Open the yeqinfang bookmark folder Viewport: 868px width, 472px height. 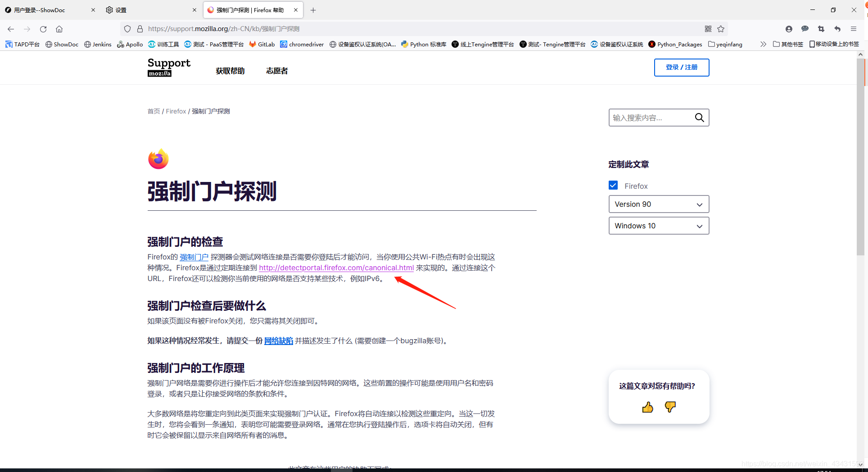725,44
